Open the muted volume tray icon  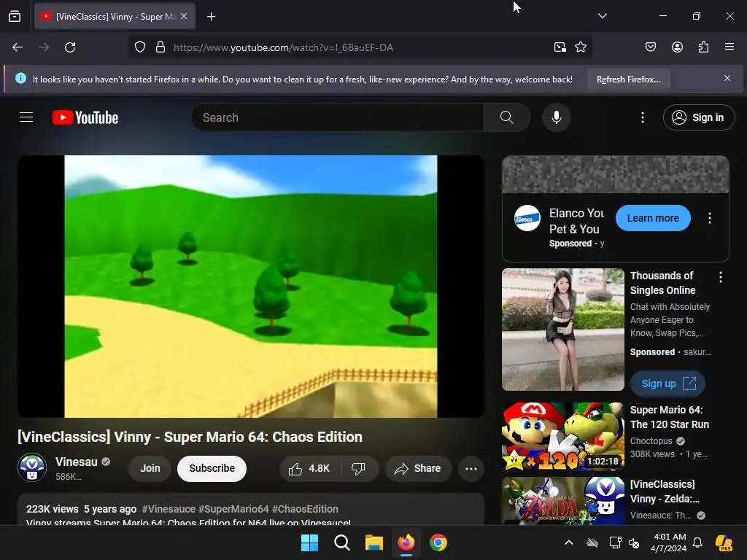634,542
